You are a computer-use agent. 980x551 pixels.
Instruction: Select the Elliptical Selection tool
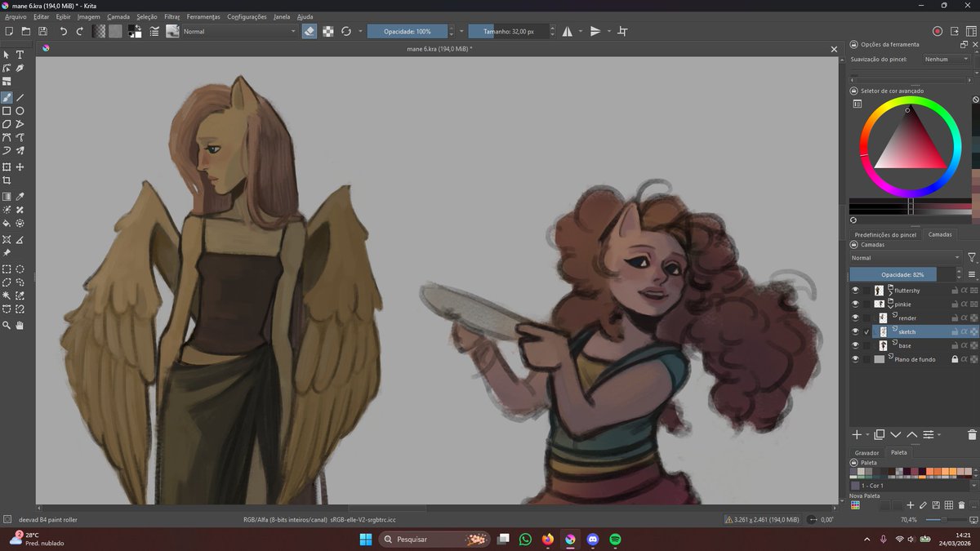(x=20, y=269)
